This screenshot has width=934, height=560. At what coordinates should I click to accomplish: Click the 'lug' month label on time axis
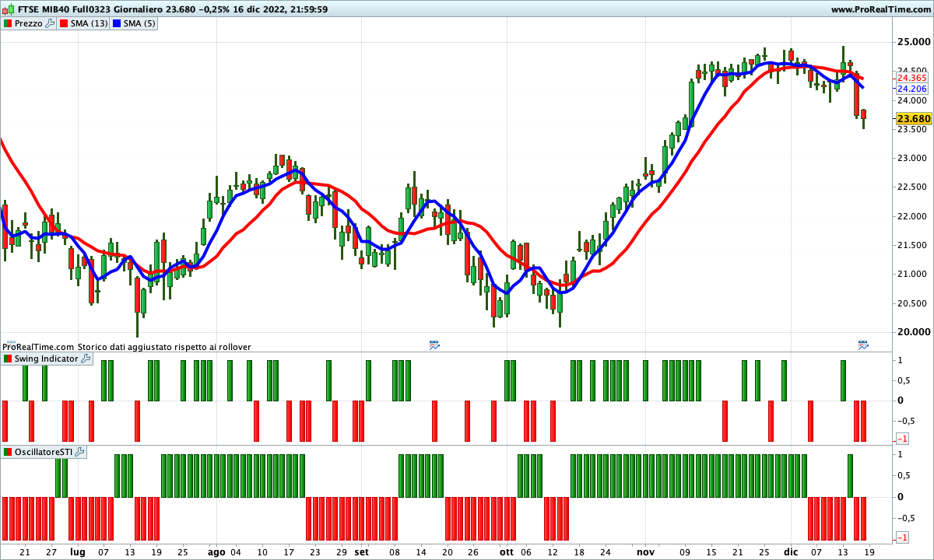77,552
